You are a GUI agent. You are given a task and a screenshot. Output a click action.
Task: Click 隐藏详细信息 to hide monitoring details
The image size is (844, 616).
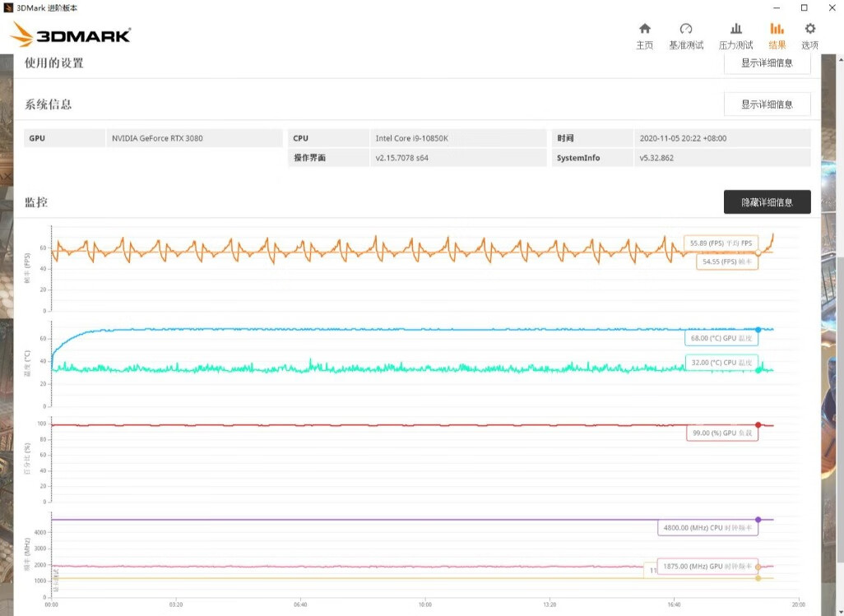(x=767, y=202)
